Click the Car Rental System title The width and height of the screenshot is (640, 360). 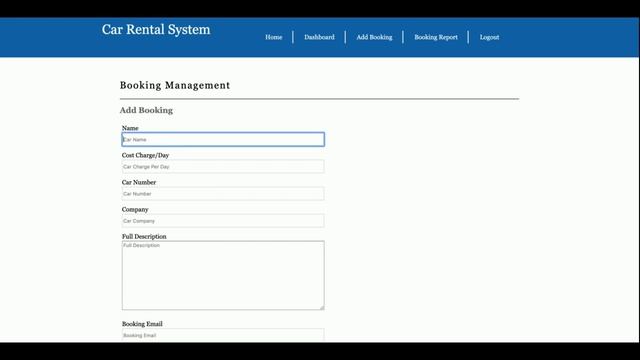point(156,29)
